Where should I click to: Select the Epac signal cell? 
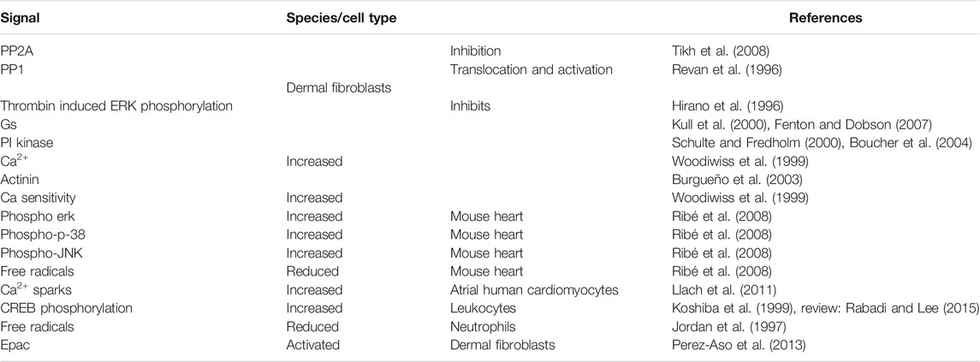pos(13,345)
